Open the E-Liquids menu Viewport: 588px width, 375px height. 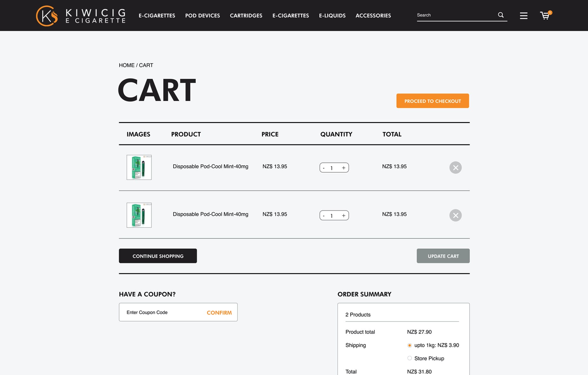tap(332, 16)
